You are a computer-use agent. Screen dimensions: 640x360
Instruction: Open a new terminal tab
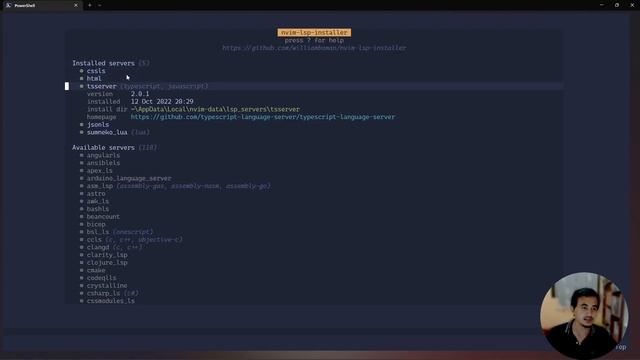[90, 5]
